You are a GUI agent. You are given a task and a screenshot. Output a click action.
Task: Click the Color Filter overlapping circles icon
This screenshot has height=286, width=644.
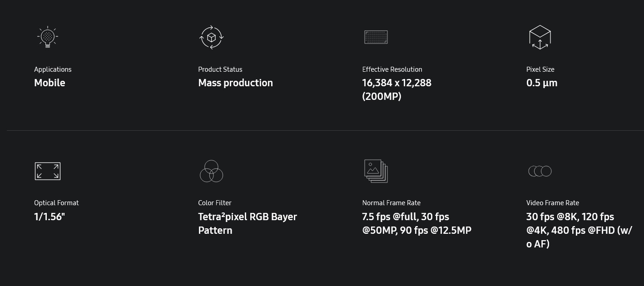[x=211, y=171]
